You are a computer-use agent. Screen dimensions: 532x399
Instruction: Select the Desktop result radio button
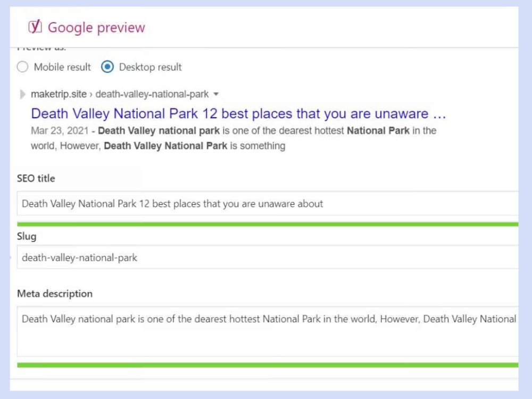coord(107,67)
